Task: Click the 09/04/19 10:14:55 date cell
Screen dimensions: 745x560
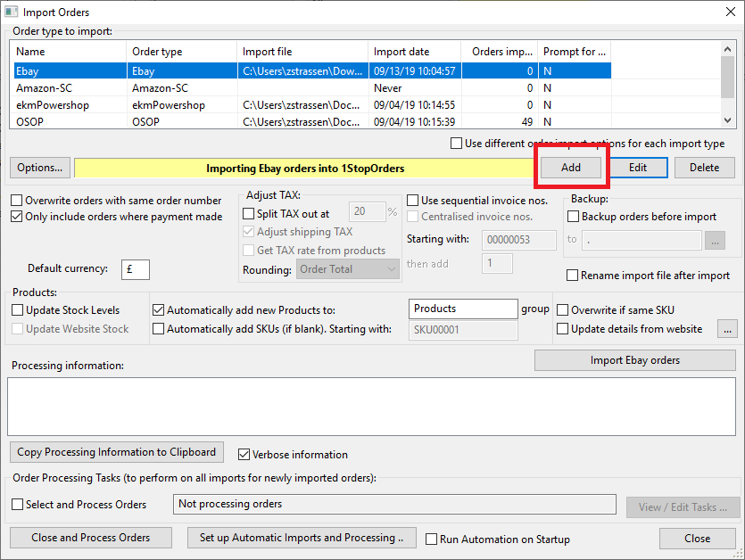Action: (x=414, y=105)
